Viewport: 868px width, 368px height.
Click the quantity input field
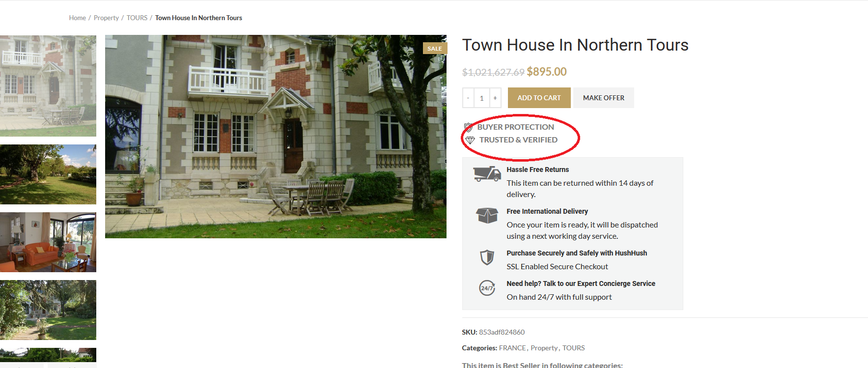coord(481,98)
